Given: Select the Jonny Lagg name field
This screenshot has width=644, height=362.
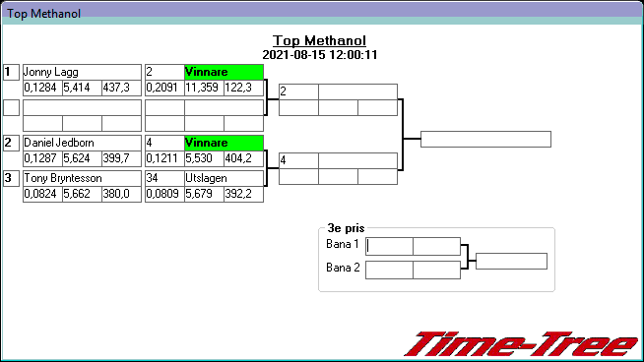Looking at the screenshot, I should click(82, 72).
